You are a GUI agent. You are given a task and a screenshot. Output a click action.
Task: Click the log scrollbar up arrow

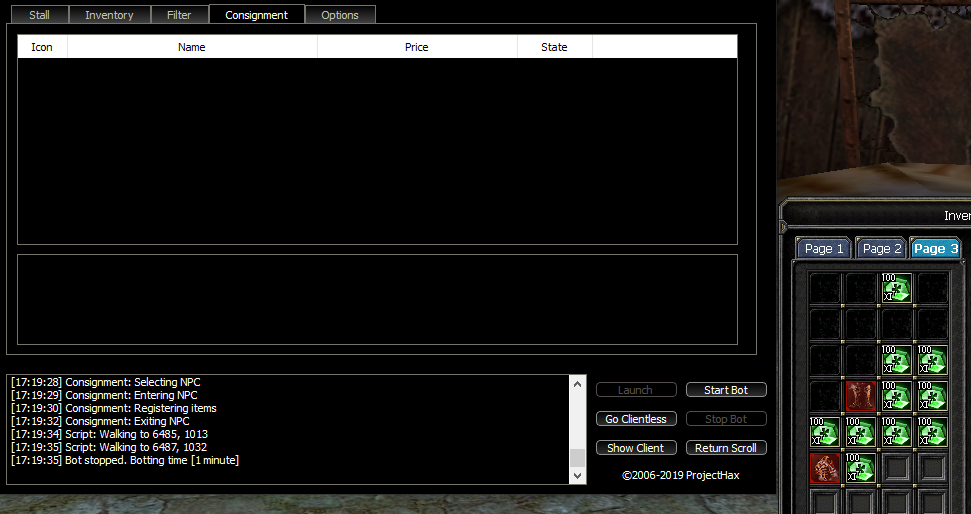pos(577,383)
